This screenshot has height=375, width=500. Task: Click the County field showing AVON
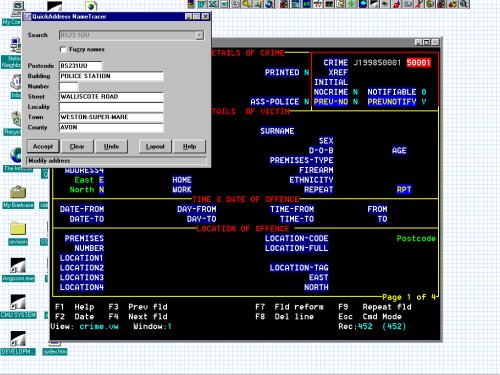[111, 127]
